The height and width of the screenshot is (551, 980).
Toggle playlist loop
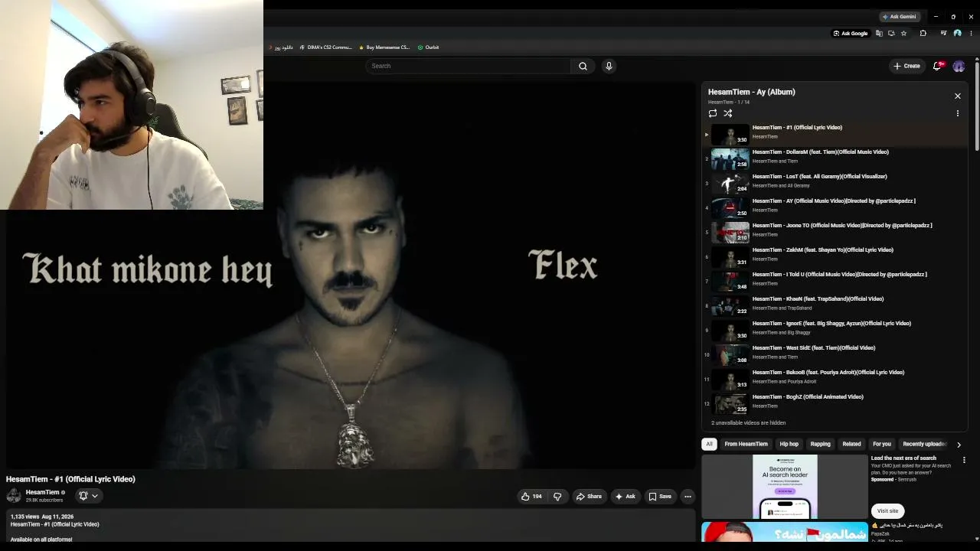[713, 113]
